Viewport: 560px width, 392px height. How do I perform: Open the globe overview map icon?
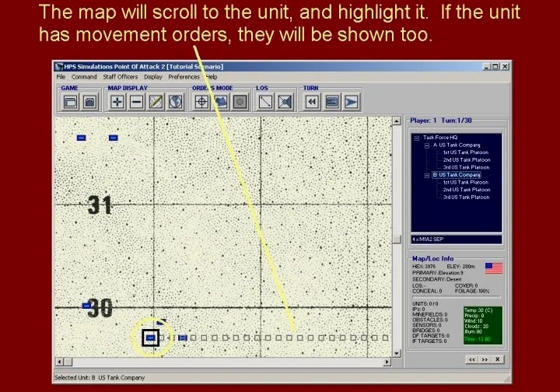tap(176, 102)
